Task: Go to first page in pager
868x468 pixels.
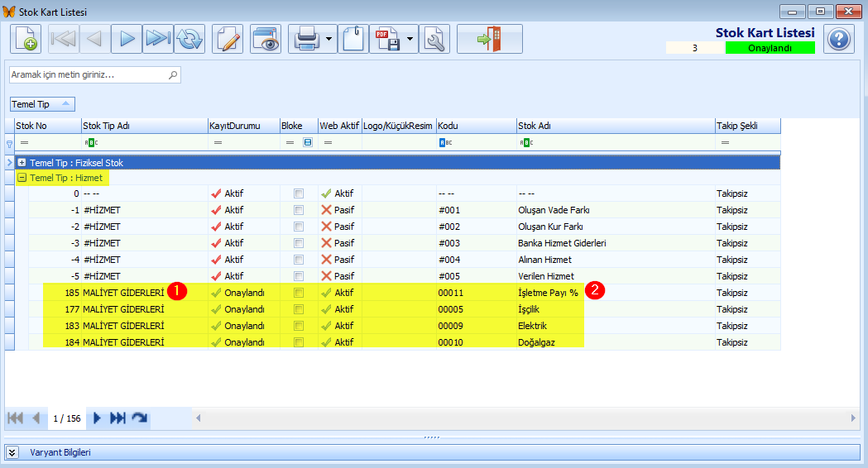Action: click(15, 418)
